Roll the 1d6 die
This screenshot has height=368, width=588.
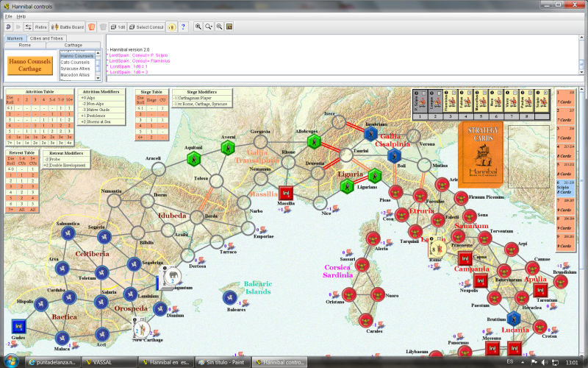tap(118, 27)
